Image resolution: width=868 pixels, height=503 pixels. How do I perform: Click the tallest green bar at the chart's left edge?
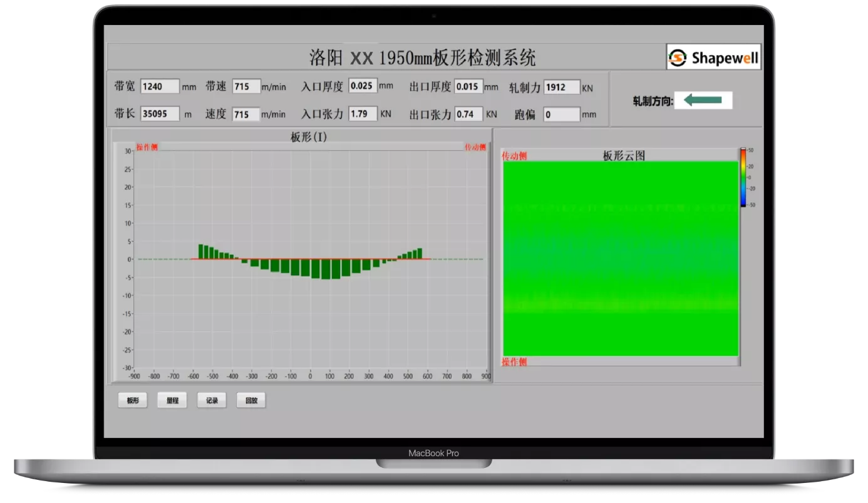pos(201,252)
